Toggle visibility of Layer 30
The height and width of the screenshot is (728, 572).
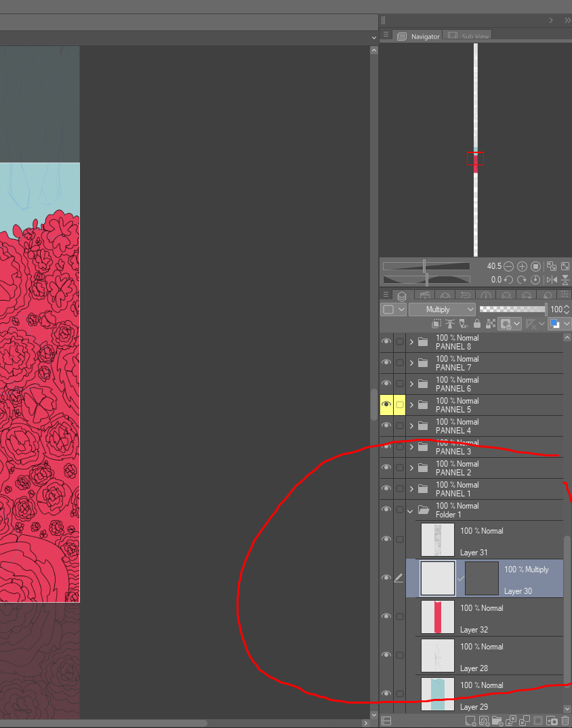(x=387, y=577)
